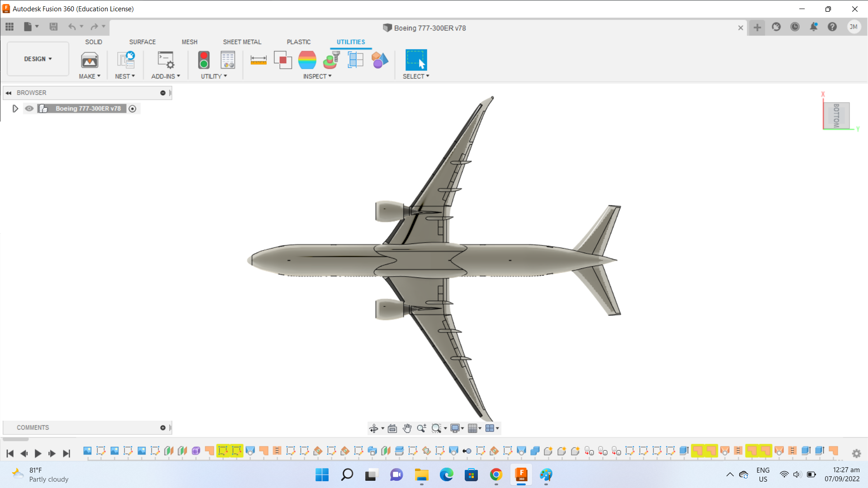
Task: Jump to the timeline beginning
Action: click(x=10, y=453)
